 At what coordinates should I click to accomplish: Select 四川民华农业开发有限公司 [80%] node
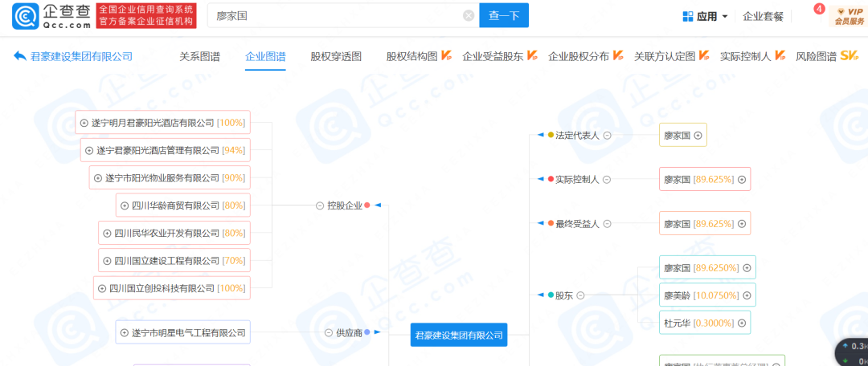pos(174,234)
